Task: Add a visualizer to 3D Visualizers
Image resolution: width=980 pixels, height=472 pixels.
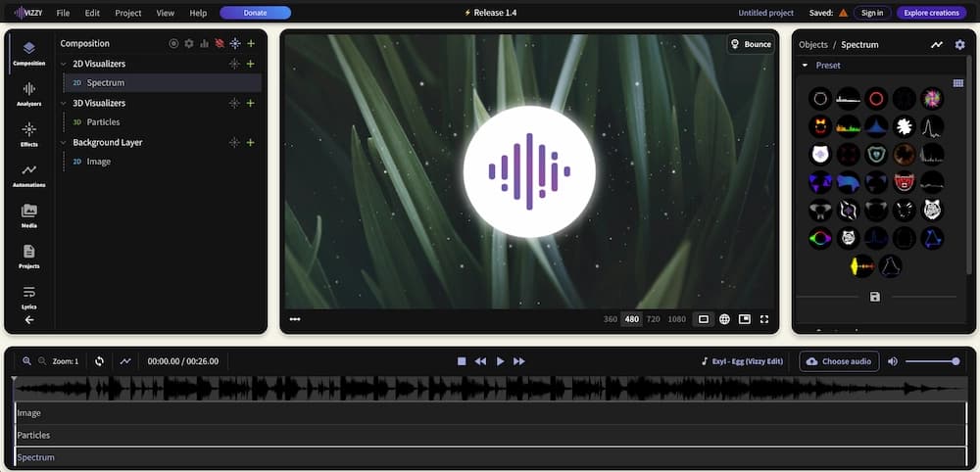Action: click(250, 103)
